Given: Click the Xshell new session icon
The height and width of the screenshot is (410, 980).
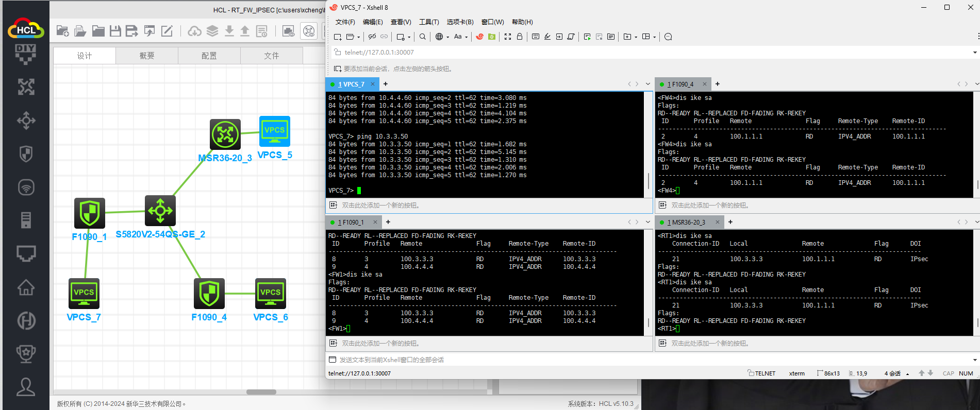Looking at the screenshot, I should click(x=338, y=37).
